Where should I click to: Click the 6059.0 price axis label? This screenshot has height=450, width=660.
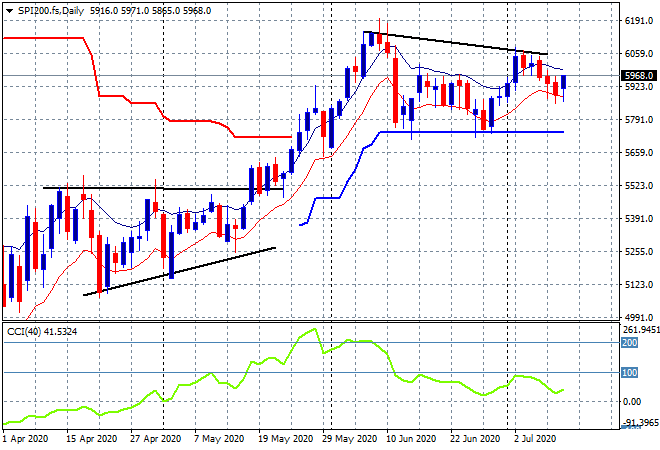point(639,54)
